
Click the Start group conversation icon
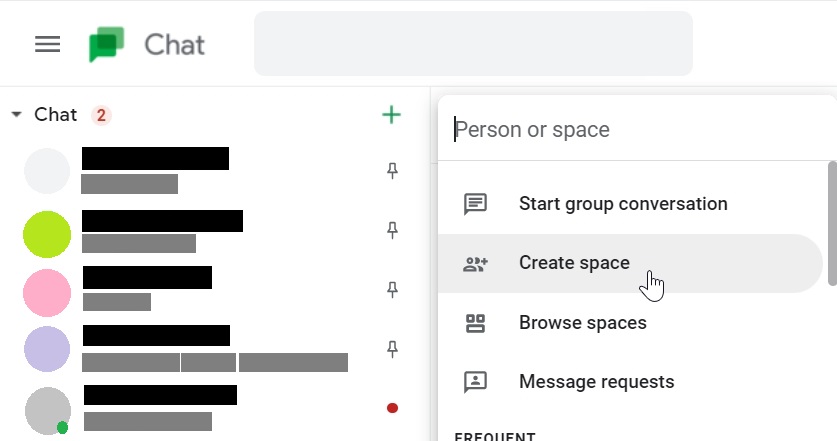(475, 204)
